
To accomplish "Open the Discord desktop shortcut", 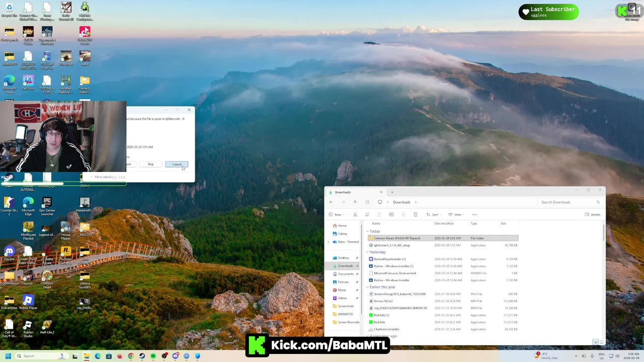I will pos(9,253).
